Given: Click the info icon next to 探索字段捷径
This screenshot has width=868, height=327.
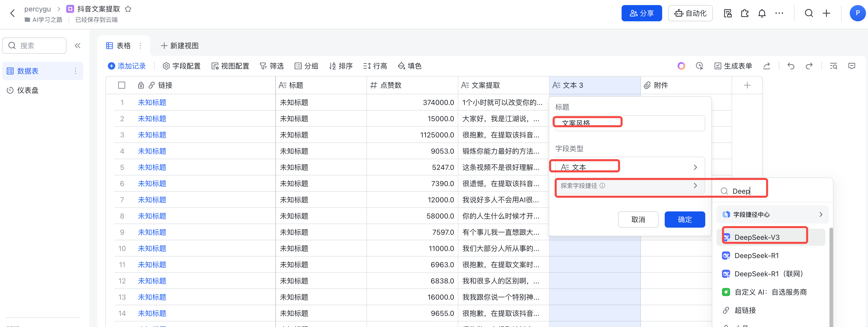Looking at the screenshot, I should pyautogui.click(x=603, y=186).
